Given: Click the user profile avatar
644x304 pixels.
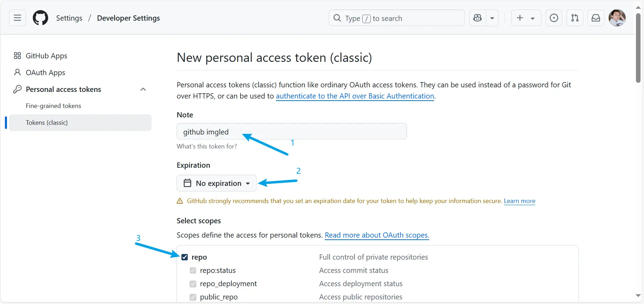Looking at the screenshot, I should tap(617, 18).
